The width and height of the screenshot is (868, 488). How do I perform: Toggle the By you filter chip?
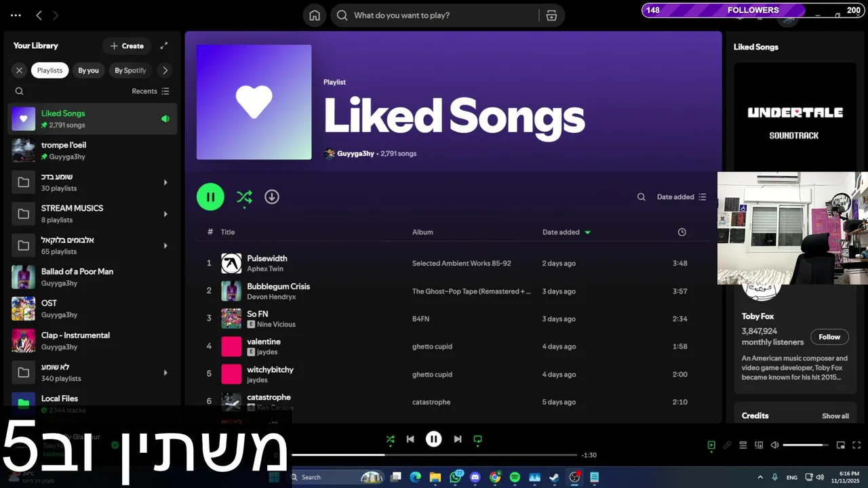tap(88, 70)
